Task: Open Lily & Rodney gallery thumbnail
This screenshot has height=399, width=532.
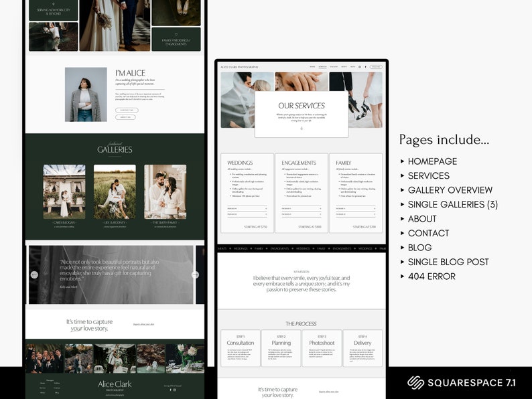Action: point(115,191)
